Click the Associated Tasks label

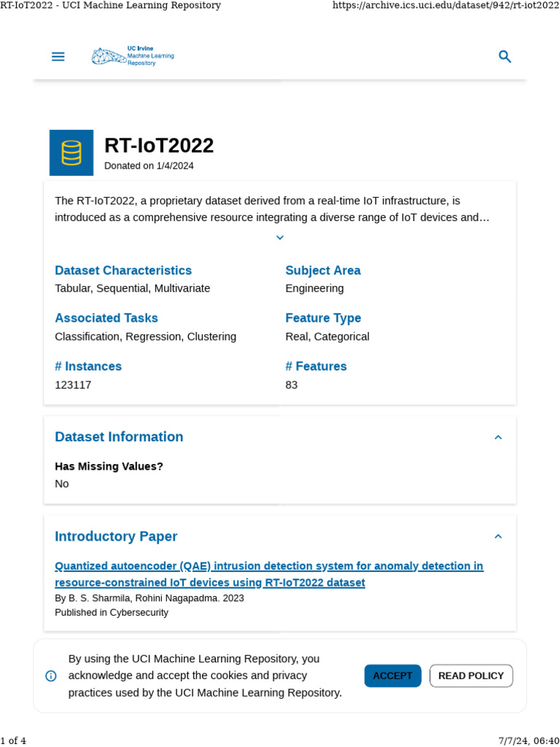[x=106, y=318]
